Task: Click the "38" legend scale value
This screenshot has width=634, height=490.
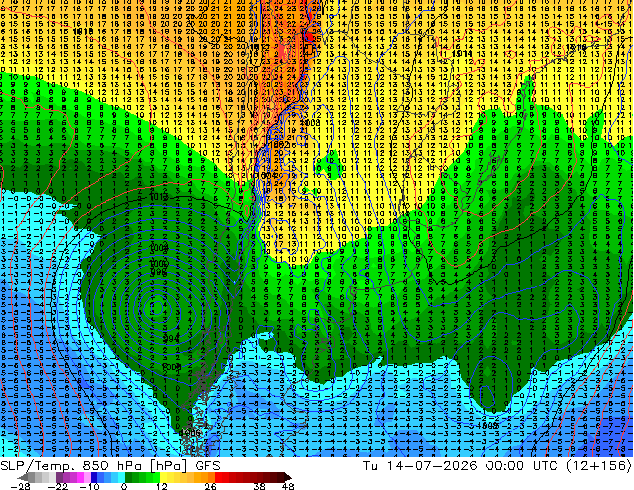Action: 260,486
